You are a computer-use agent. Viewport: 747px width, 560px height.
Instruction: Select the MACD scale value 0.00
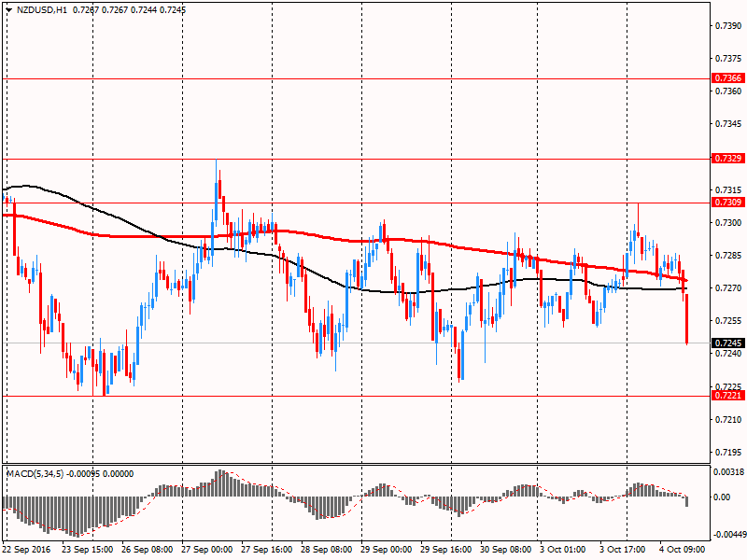tap(722, 497)
